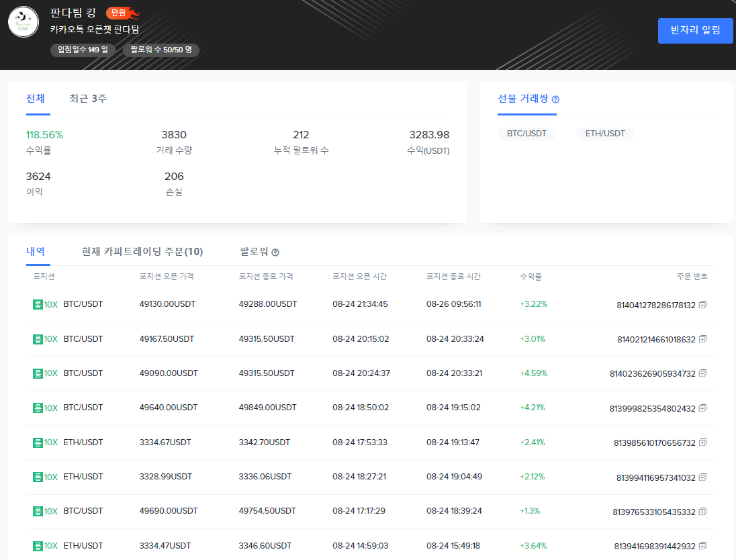Click the +4.59% profit value

point(534,373)
